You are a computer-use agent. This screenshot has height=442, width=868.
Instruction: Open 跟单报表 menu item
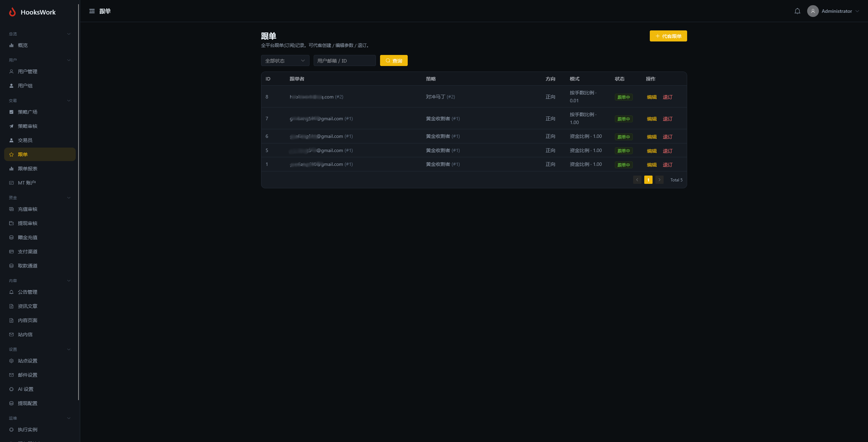(40, 169)
